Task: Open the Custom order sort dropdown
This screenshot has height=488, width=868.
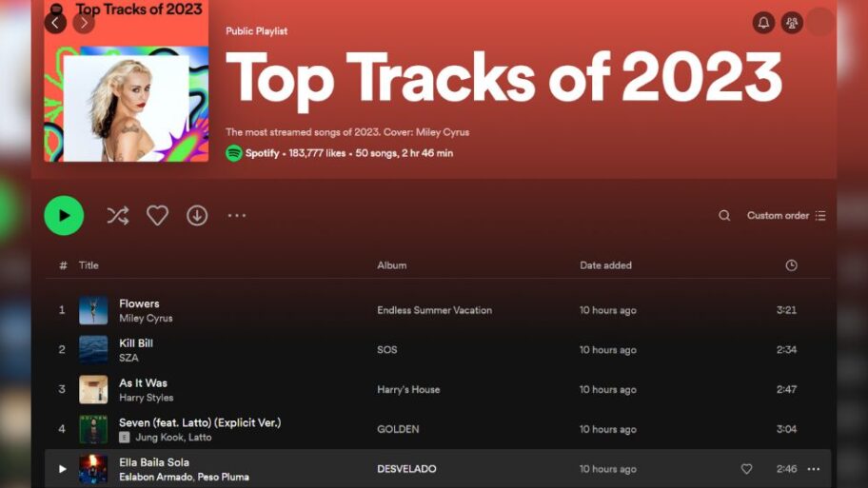Action: point(786,216)
